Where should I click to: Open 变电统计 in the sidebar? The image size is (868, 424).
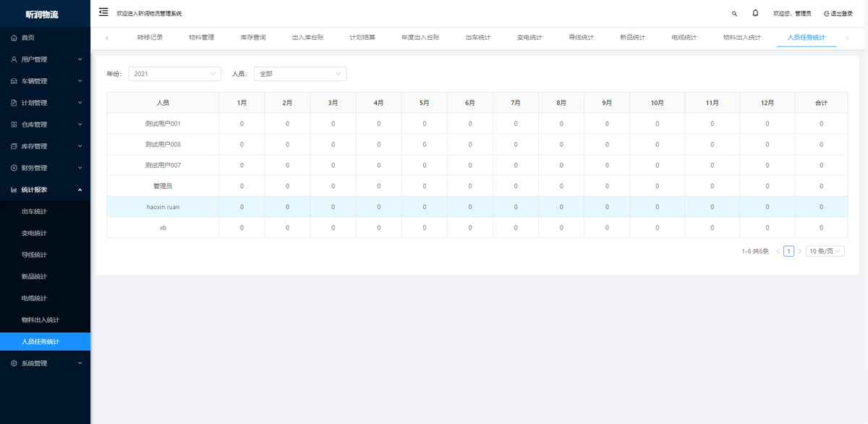click(x=45, y=233)
